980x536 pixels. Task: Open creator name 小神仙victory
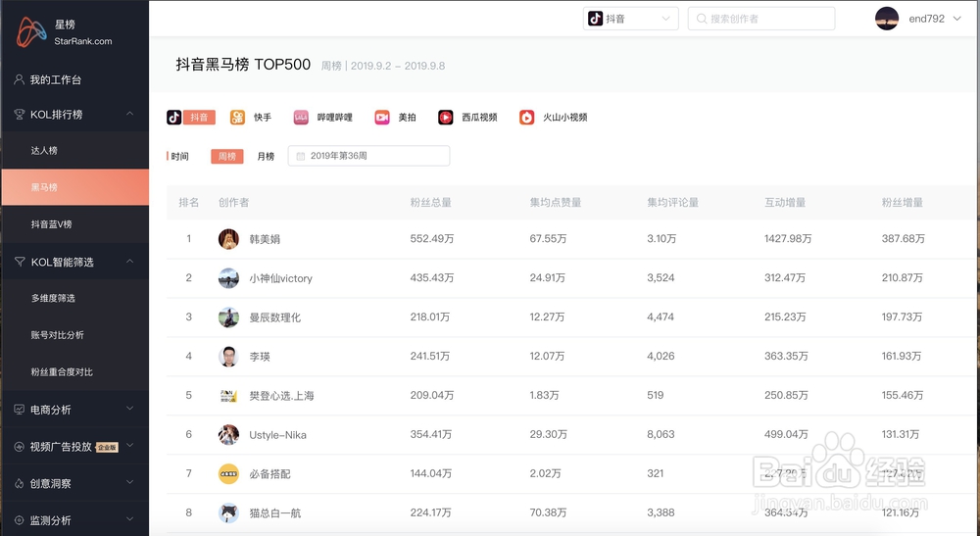(x=280, y=278)
